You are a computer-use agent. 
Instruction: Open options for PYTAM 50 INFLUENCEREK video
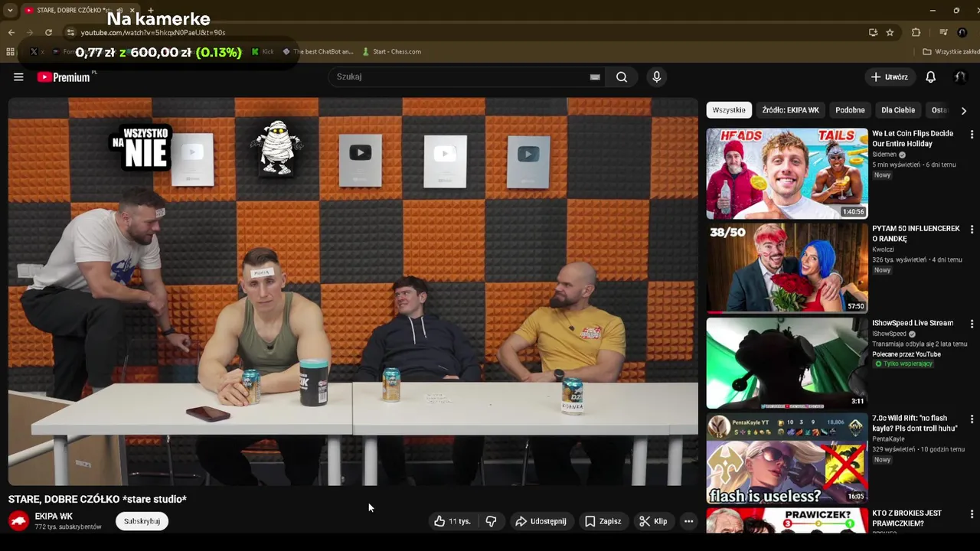(972, 230)
